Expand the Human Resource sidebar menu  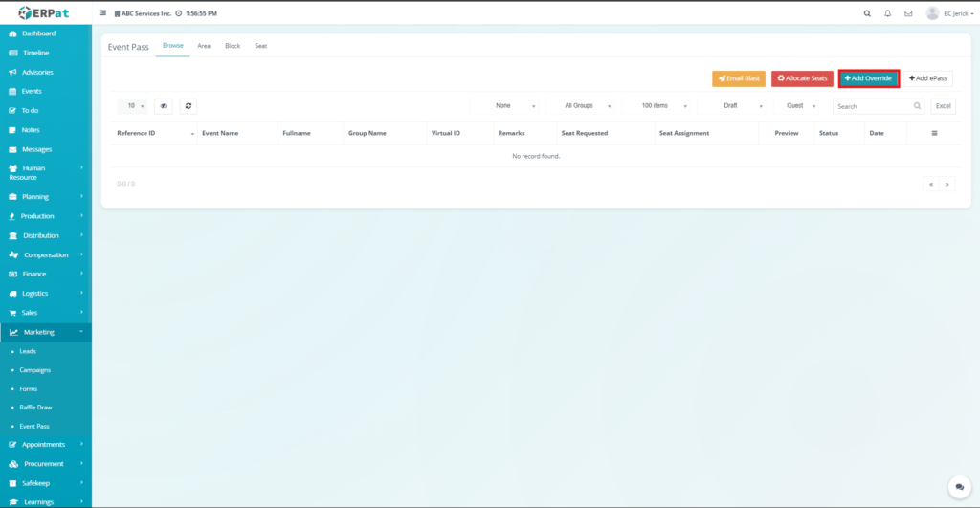pos(45,172)
